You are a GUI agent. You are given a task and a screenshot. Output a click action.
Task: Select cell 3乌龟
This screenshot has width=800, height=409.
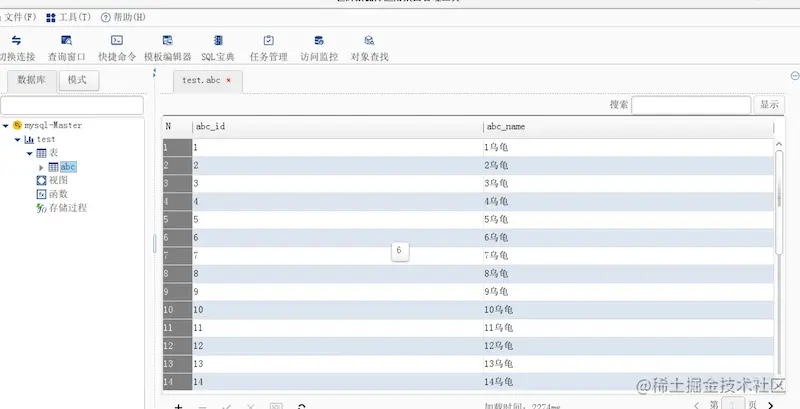pos(628,184)
